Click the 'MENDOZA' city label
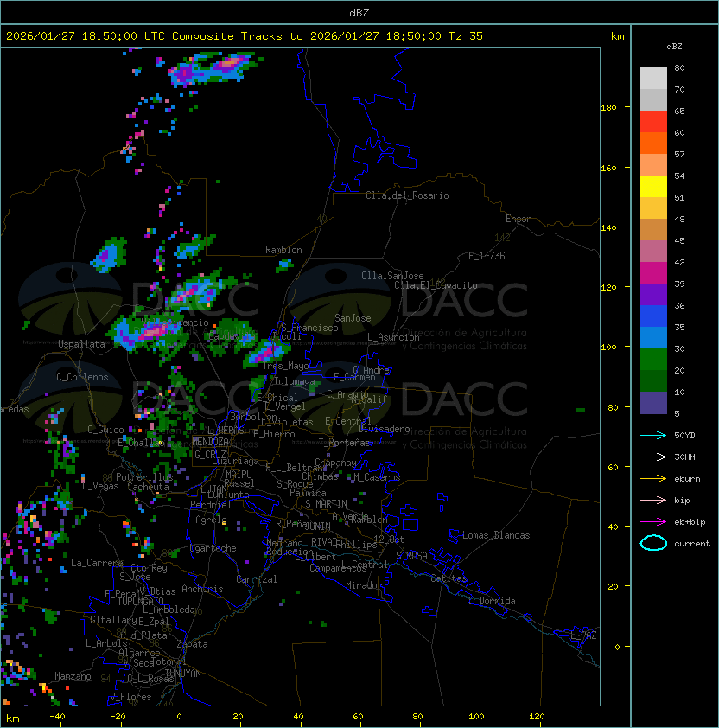Screen dimensions: 719x728 coord(210,442)
